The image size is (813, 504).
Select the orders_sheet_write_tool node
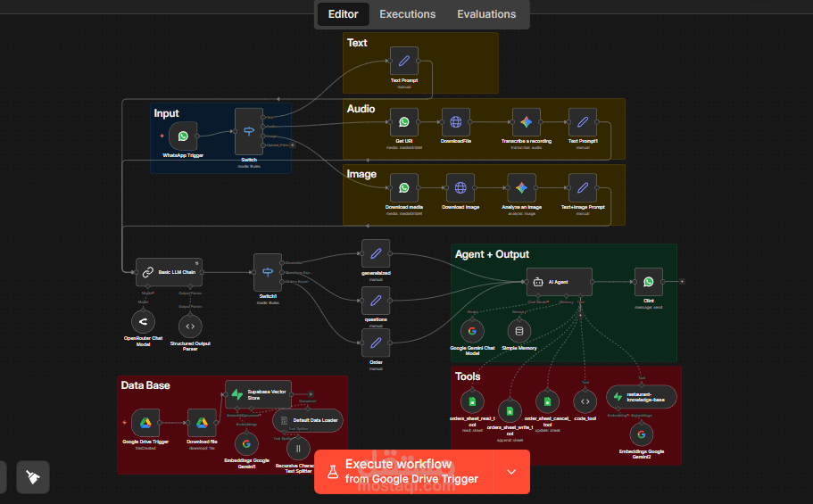pos(510,411)
